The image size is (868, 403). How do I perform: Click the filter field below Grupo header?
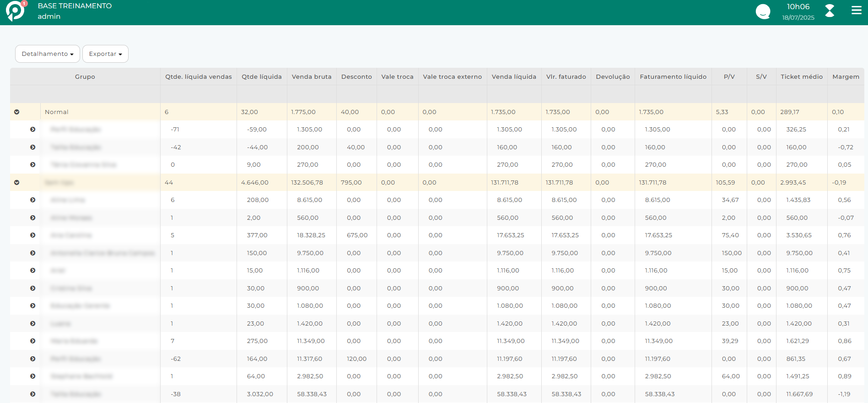pyautogui.click(x=85, y=94)
